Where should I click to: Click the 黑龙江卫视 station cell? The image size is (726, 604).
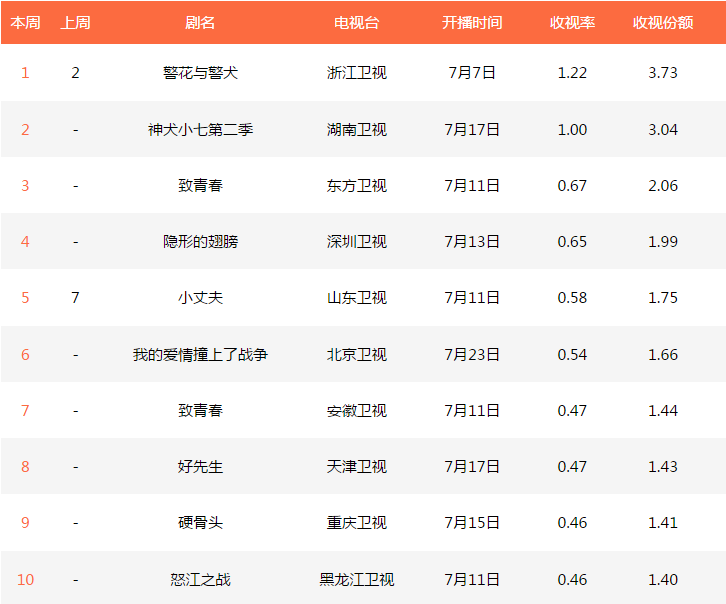[x=357, y=579]
